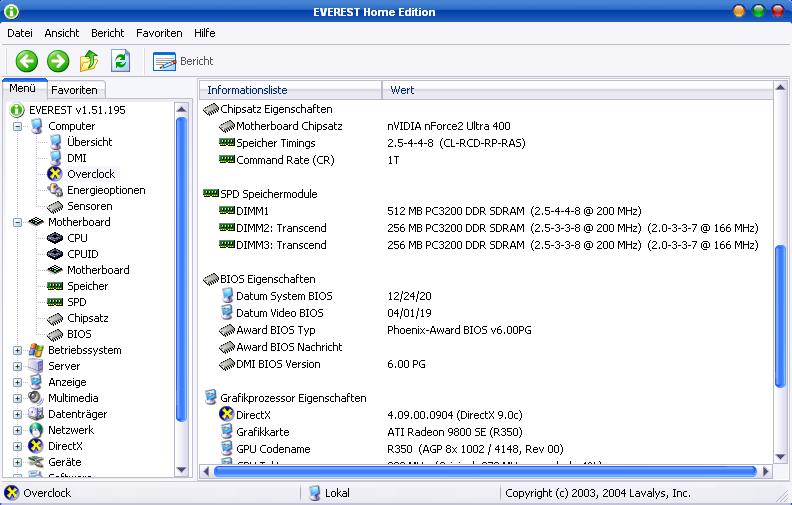Click the Speicher memory module icon
The width and height of the screenshot is (792, 505).
pos(55,286)
